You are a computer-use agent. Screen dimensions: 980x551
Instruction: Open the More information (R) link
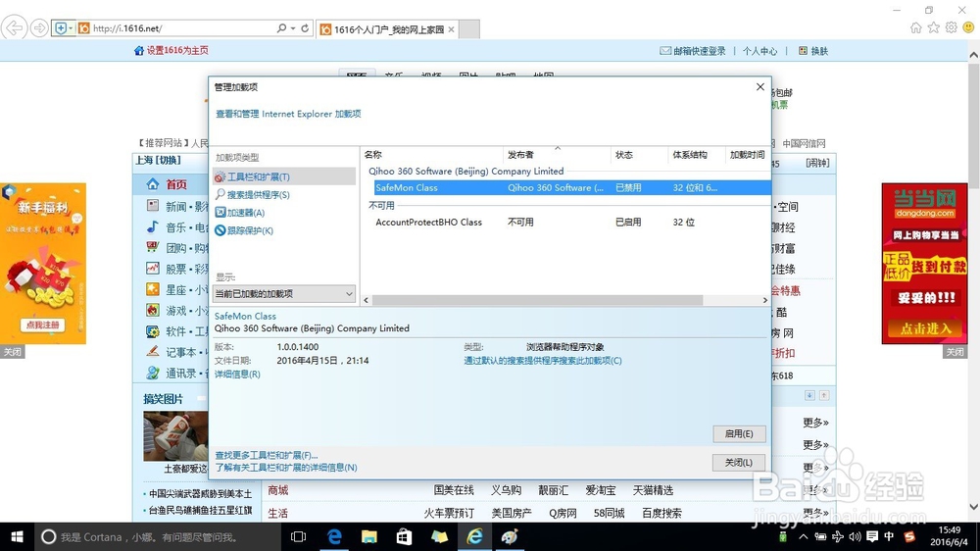pos(237,374)
